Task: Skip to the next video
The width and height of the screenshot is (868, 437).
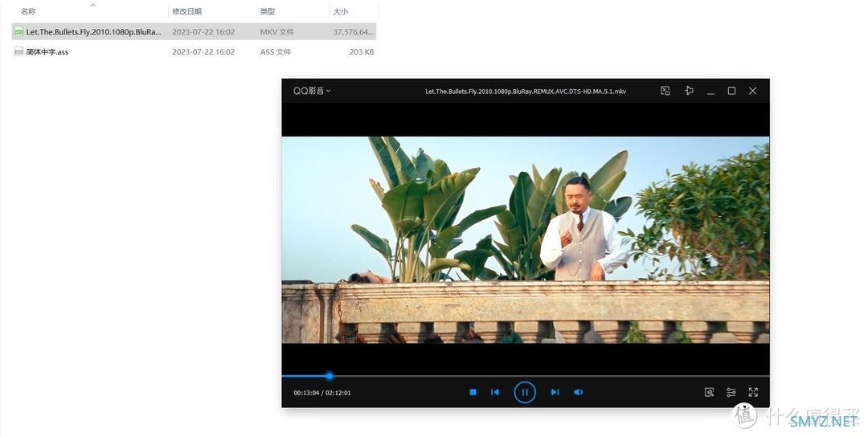Action: pyautogui.click(x=555, y=392)
